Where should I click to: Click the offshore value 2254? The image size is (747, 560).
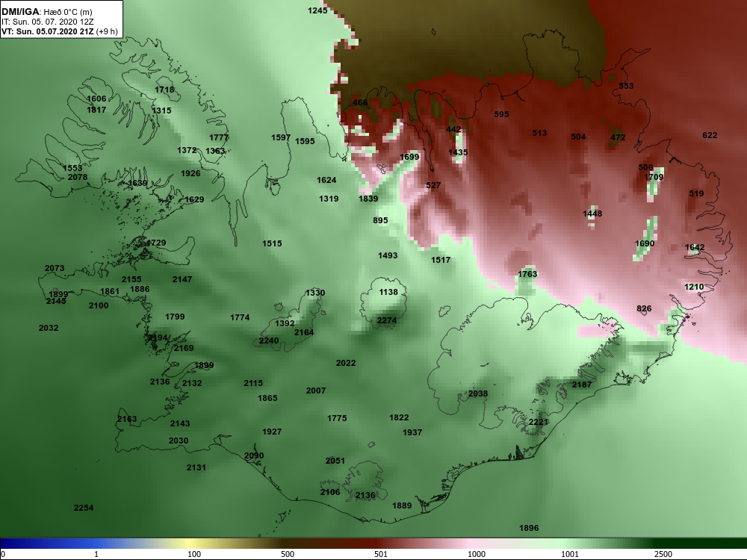tap(84, 508)
